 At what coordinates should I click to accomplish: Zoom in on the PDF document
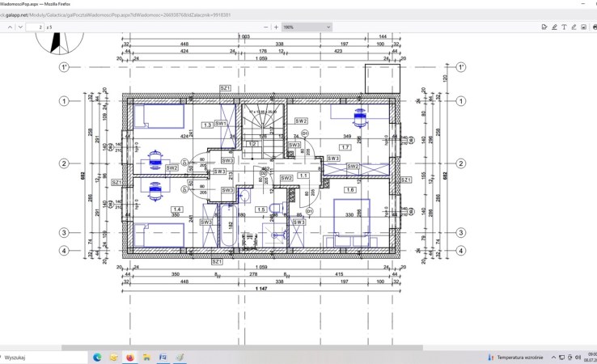pyautogui.click(x=276, y=27)
